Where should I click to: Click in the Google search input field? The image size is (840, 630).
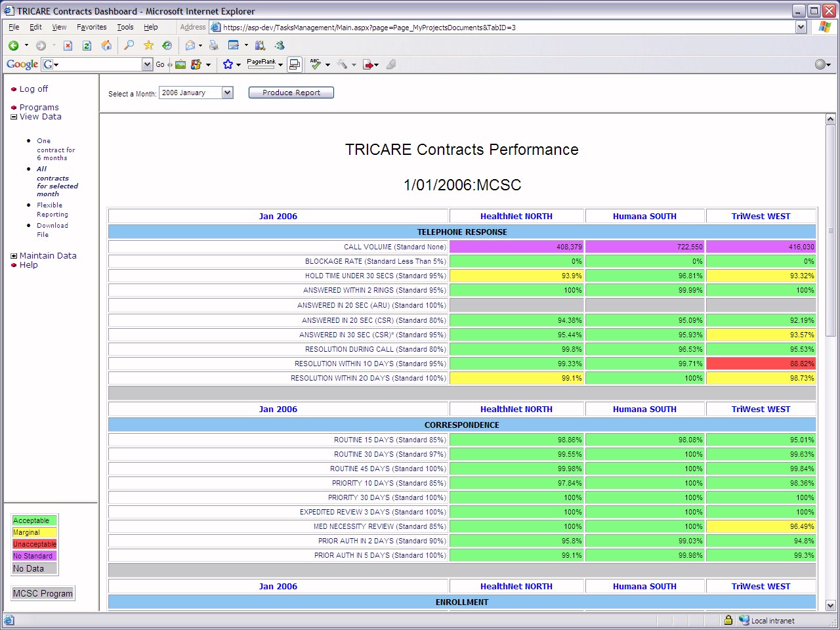[98, 64]
